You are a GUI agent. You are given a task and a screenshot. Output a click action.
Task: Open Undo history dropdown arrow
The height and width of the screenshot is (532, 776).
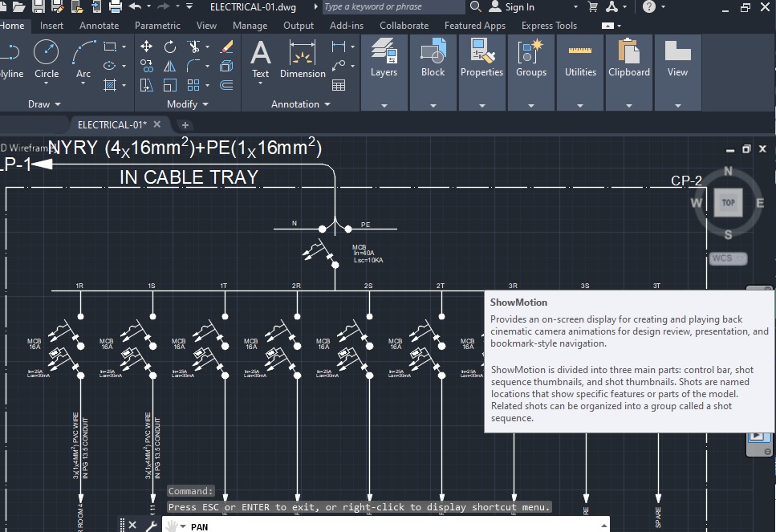click(x=148, y=6)
